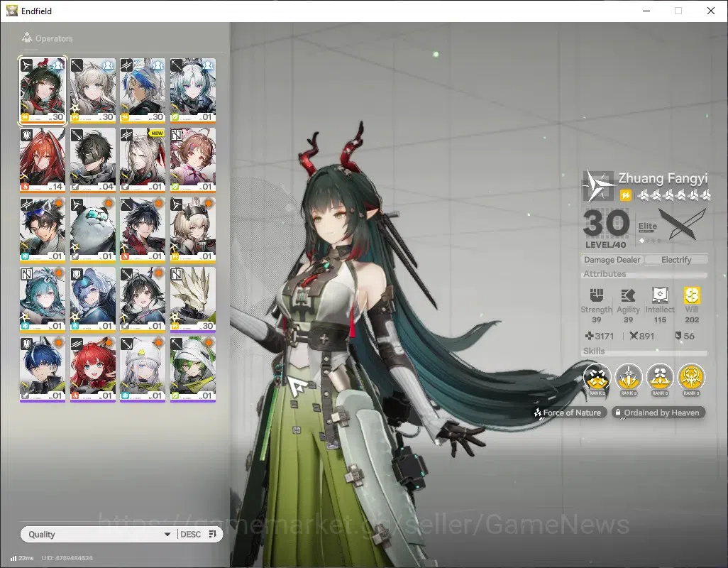Select the white spiky creature card, level 30

point(193,300)
